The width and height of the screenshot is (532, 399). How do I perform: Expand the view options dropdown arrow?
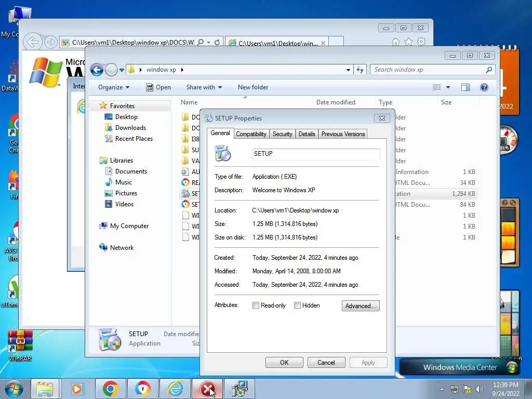click(x=448, y=87)
